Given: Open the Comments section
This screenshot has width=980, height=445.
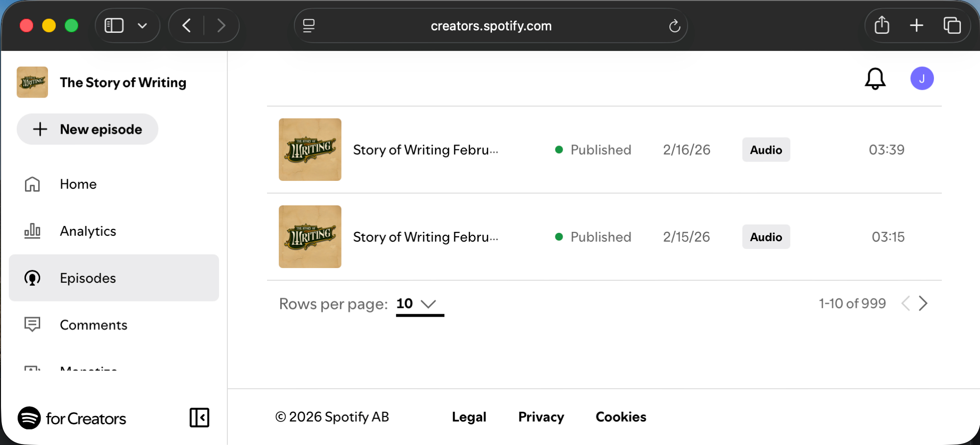Looking at the screenshot, I should pyautogui.click(x=93, y=325).
